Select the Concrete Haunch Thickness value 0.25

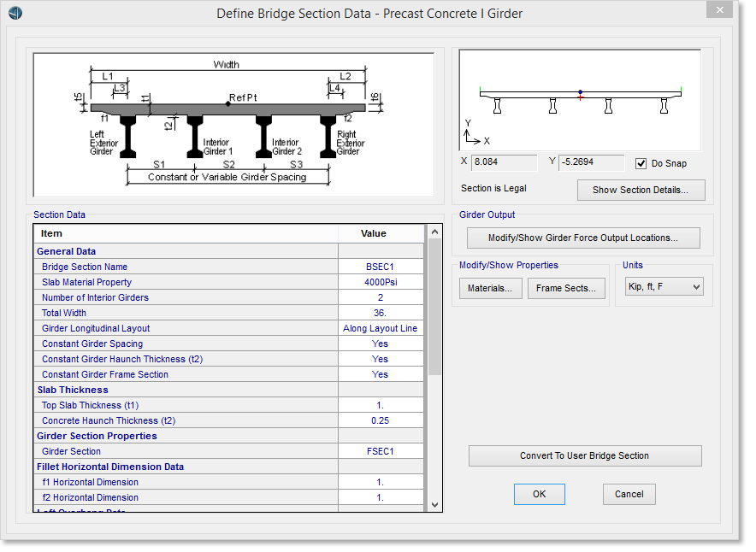tap(380, 421)
